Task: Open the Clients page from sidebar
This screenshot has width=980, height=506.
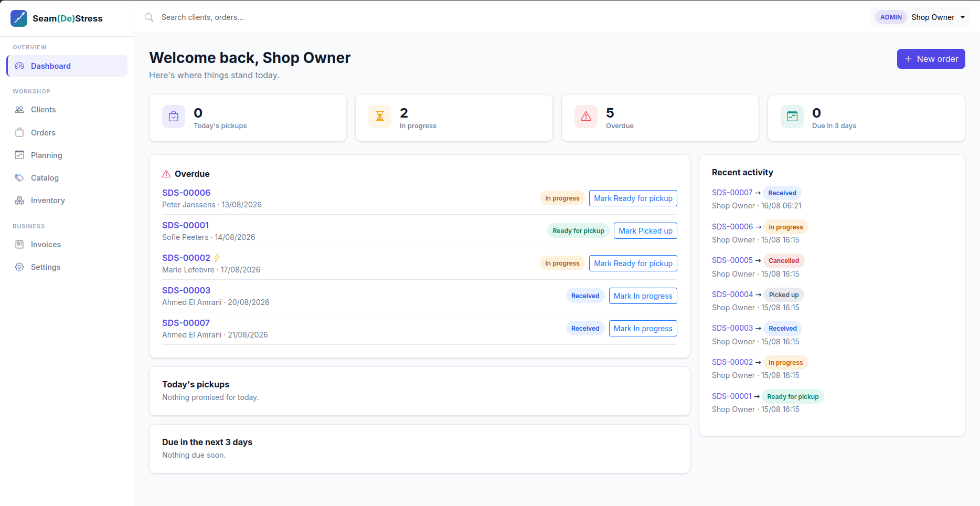Action: 67,110
